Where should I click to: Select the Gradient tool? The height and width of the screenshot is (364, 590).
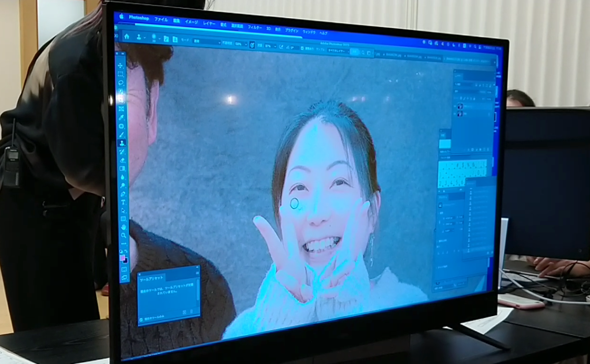coord(122,168)
